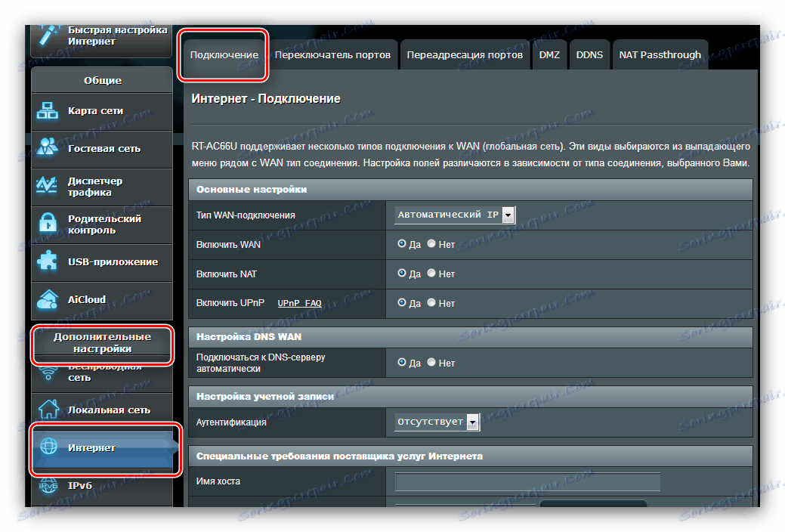Click the USB-приложение menu label

(113, 261)
